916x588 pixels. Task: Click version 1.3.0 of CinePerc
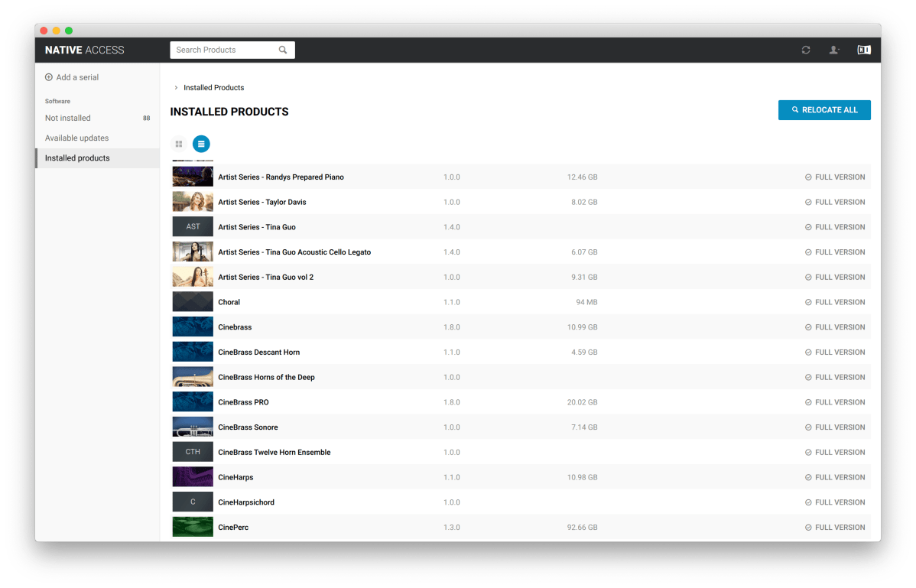[452, 528]
